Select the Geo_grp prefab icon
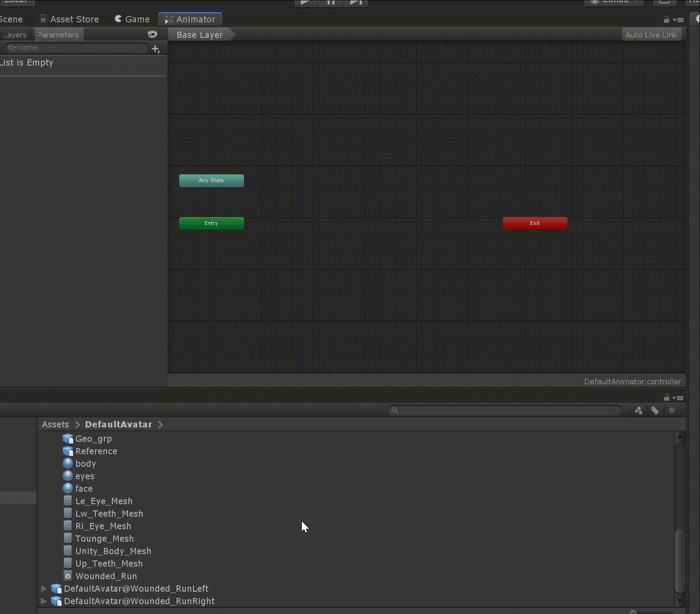The height and width of the screenshot is (614, 700). coord(68,439)
